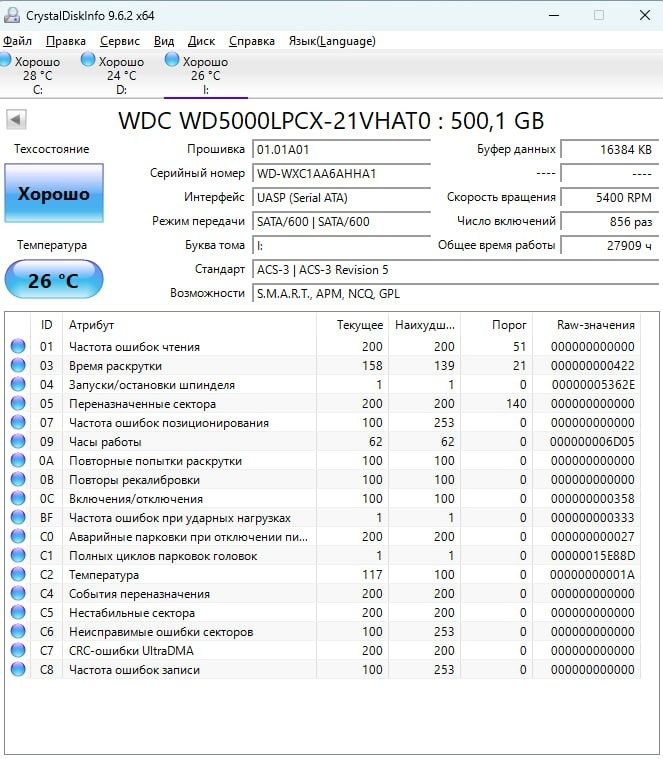Viewport: 663px width, 759px height.
Task: Open the Справка menu
Action: [252, 41]
